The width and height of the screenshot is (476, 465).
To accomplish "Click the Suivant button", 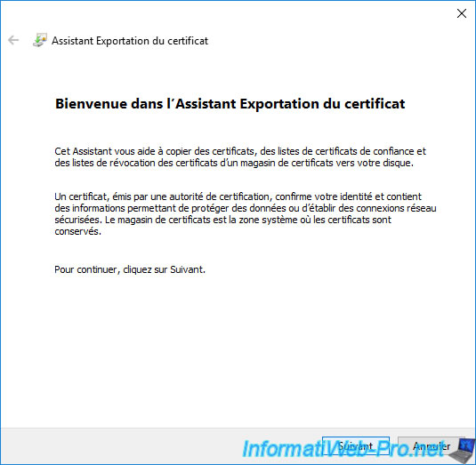I will [x=356, y=445].
